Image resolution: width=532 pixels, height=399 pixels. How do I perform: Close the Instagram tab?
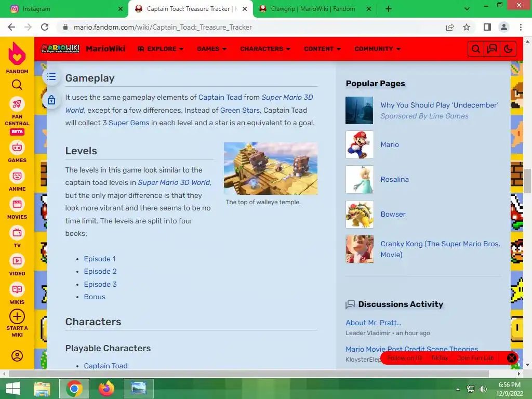click(x=121, y=9)
